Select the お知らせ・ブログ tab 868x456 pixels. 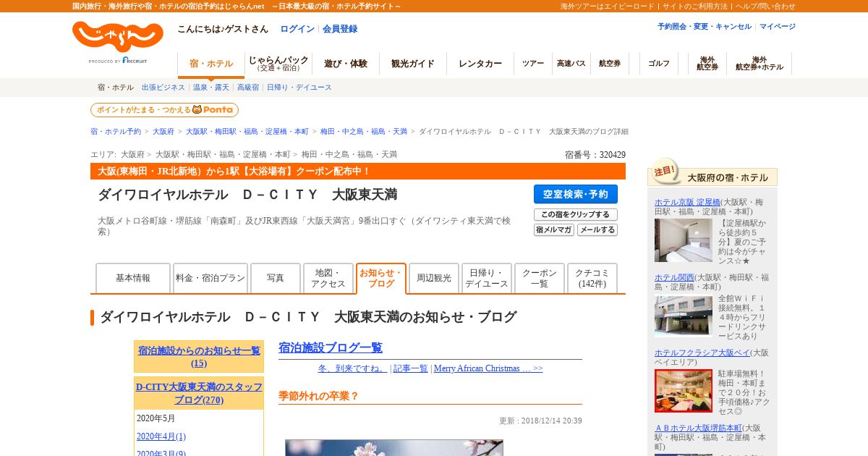381,278
